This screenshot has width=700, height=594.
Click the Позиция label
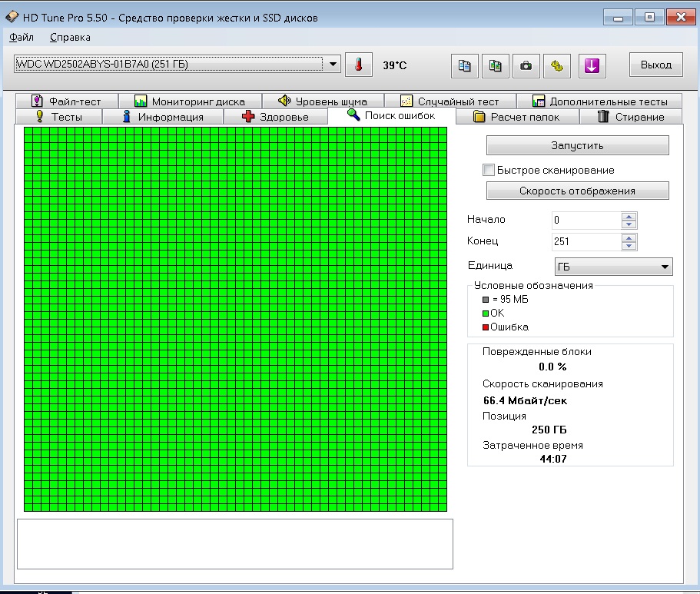(504, 416)
